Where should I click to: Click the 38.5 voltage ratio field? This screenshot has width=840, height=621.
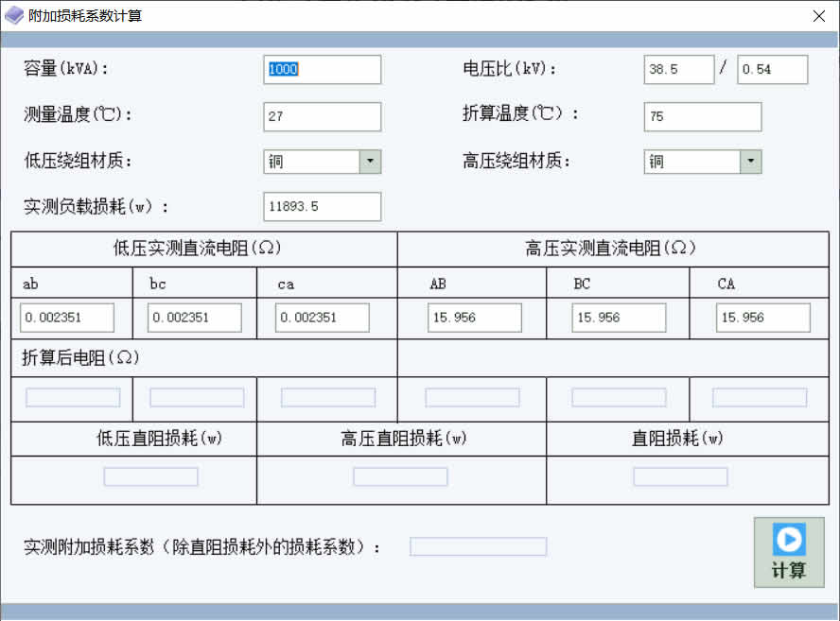[x=679, y=69]
